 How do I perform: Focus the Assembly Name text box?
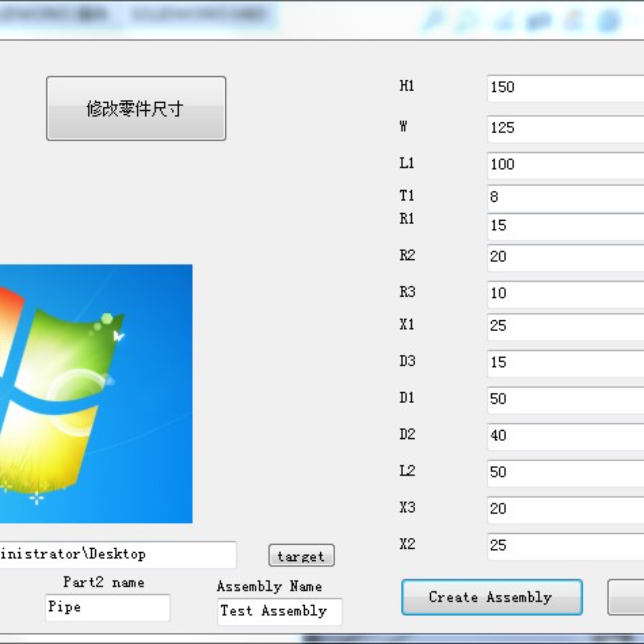pyautogui.click(x=279, y=611)
